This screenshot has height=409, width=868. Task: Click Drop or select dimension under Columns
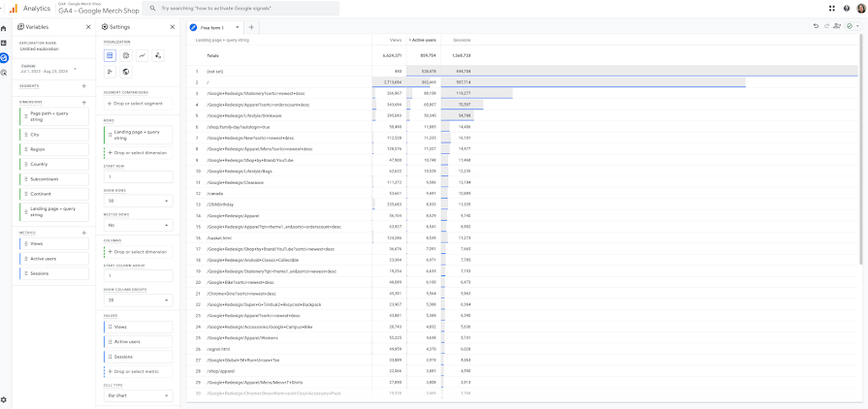138,252
